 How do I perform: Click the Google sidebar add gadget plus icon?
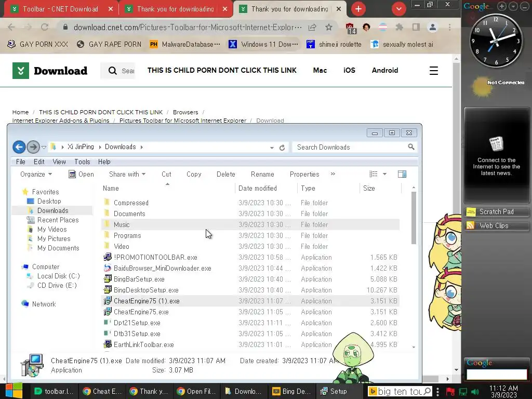pyautogui.click(x=502, y=6)
